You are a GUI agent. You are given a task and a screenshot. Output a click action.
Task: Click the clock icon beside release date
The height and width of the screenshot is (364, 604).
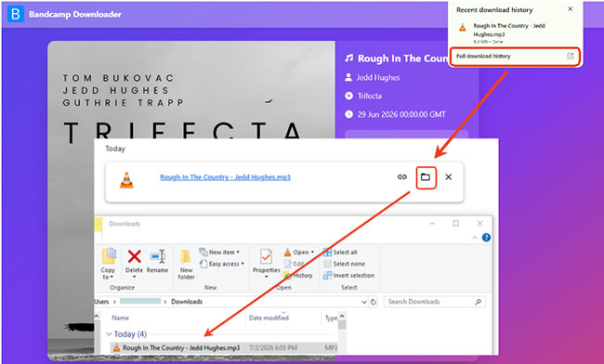(x=348, y=114)
